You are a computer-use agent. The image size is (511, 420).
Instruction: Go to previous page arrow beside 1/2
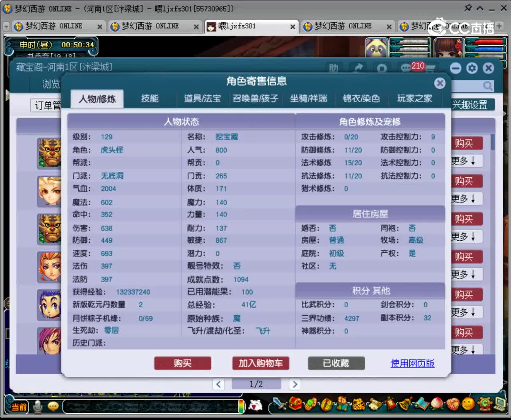(218, 384)
